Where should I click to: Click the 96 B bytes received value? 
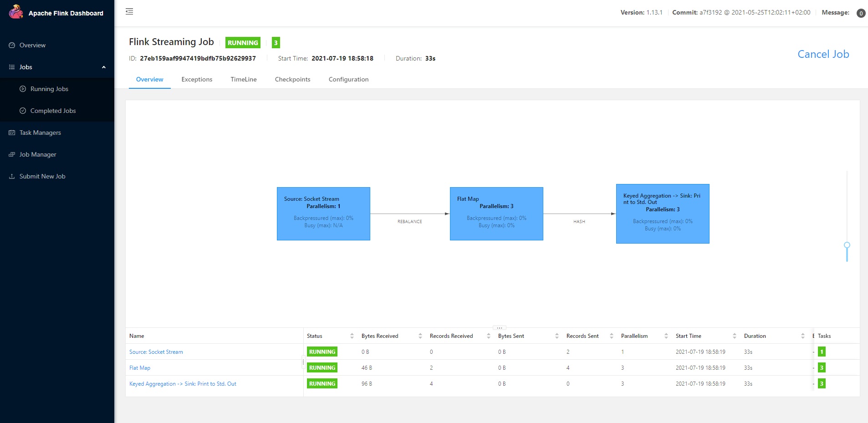click(367, 384)
